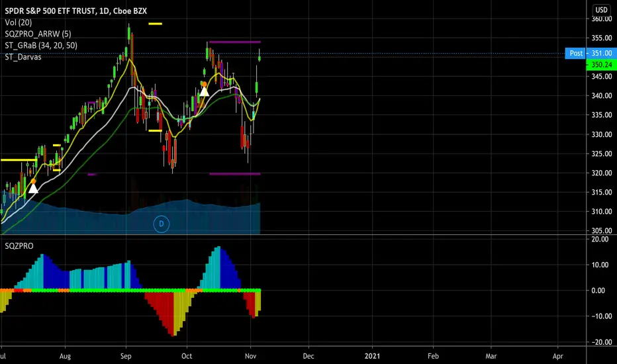Open the USD currency selector
The image size is (617, 364).
601,10
